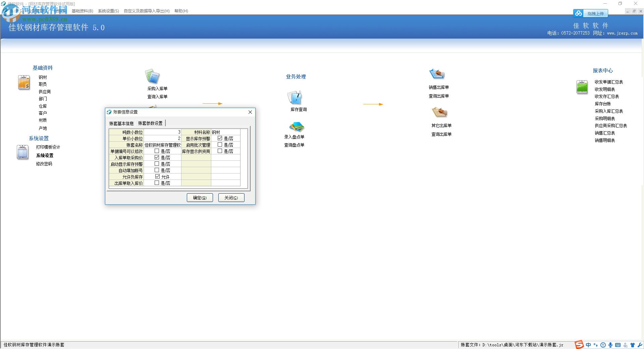Open the input method wrench toolbox
644x349 pixels.
click(640, 345)
